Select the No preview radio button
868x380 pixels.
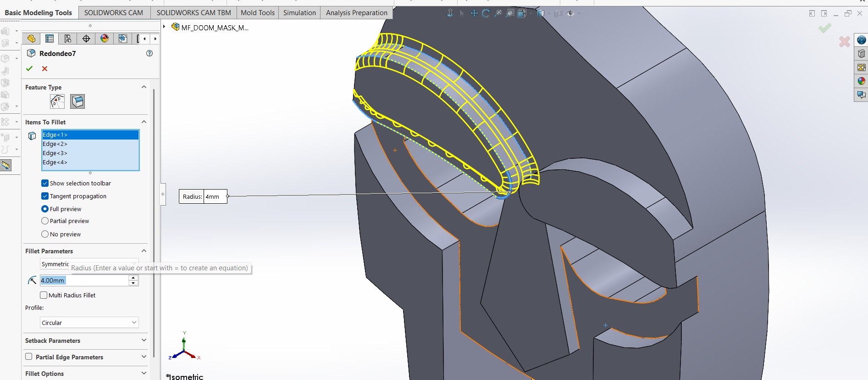coord(45,234)
